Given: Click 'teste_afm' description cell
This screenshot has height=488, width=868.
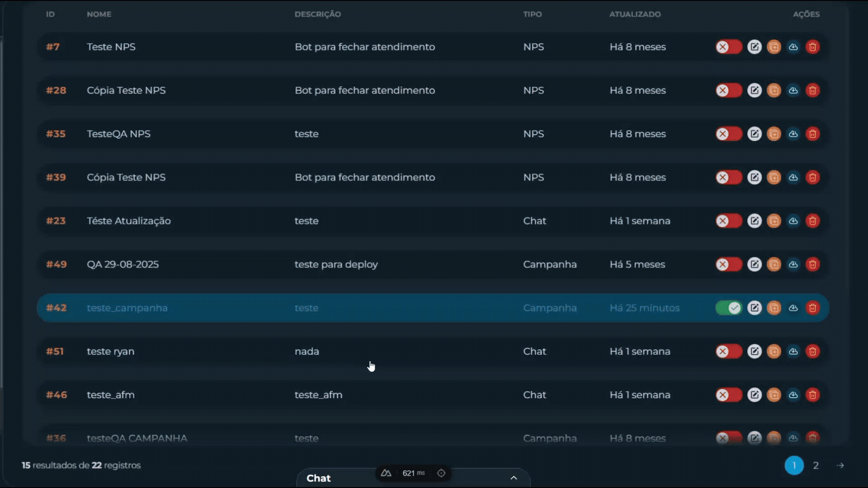Looking at the screenshot, I should 318,395.
